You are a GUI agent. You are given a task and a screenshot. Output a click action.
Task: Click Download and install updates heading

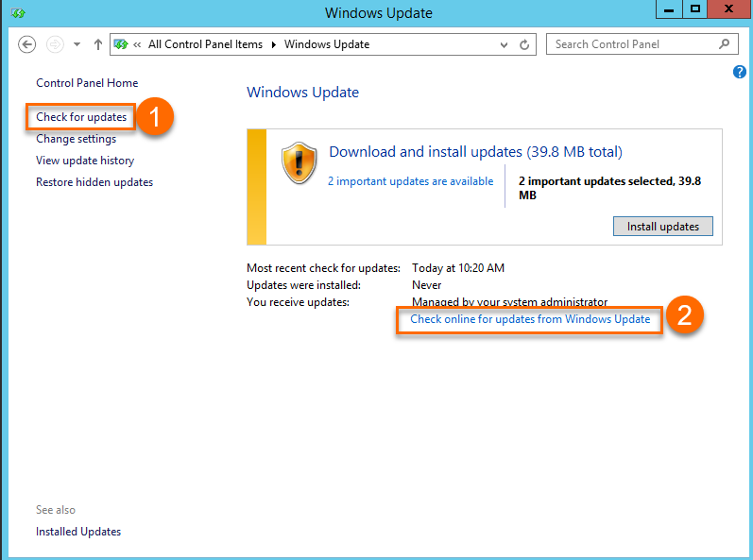(x=475, y=152)
